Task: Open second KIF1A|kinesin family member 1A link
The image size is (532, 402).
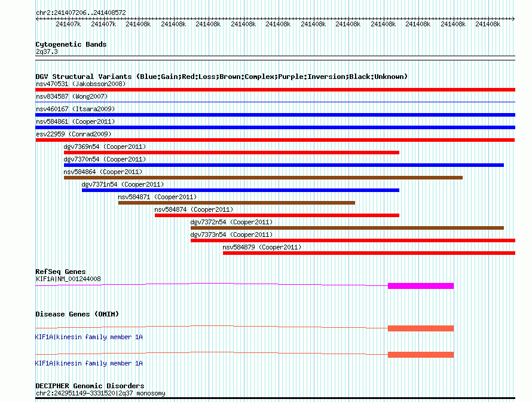Action: [89, 363]
